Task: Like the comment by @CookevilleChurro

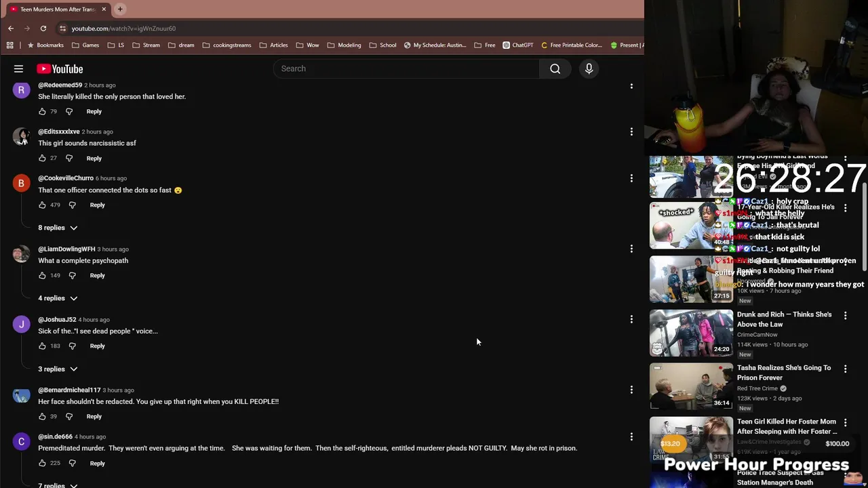Action: pyautogui.click(x=42, y=205)
